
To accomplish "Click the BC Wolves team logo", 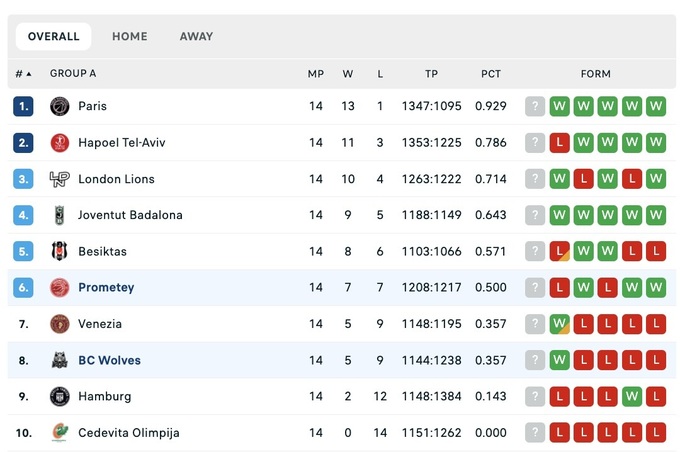I will pos(60,360).
